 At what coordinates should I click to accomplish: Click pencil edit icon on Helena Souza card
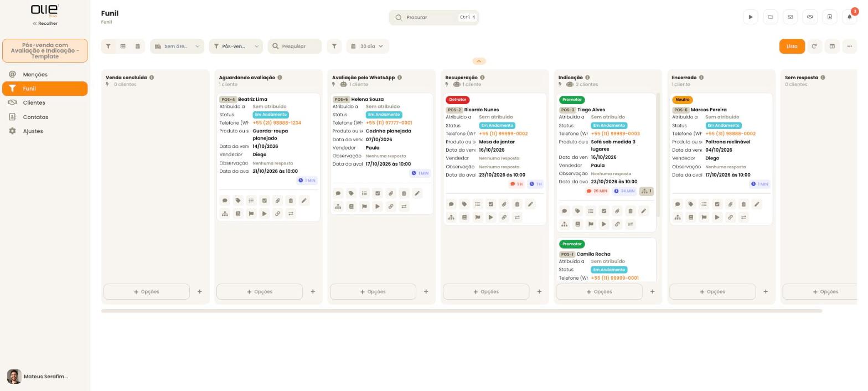(417, 193)
